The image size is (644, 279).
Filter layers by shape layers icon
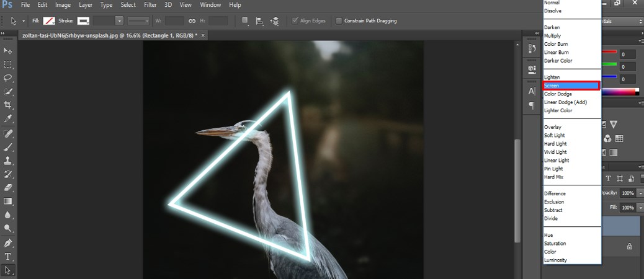(620, 179)
